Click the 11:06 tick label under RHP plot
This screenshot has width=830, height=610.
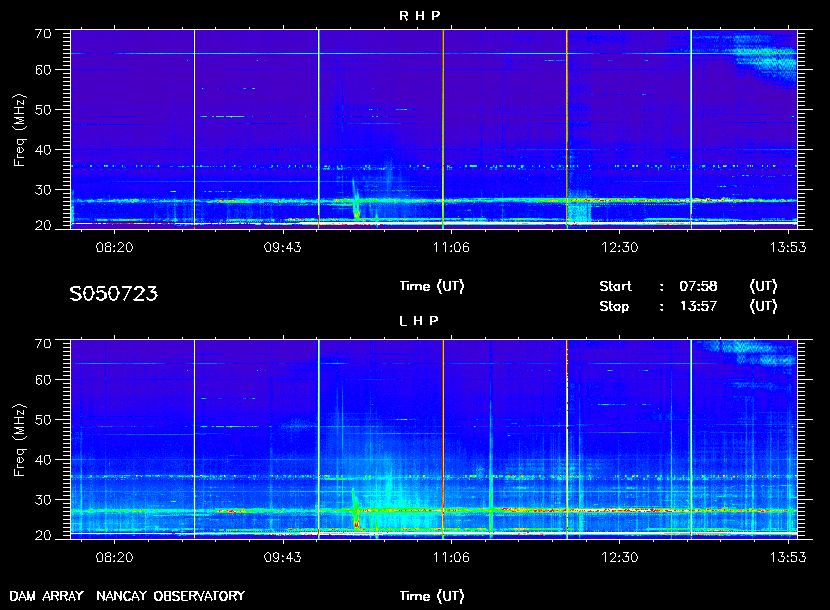tap(451, 247)
